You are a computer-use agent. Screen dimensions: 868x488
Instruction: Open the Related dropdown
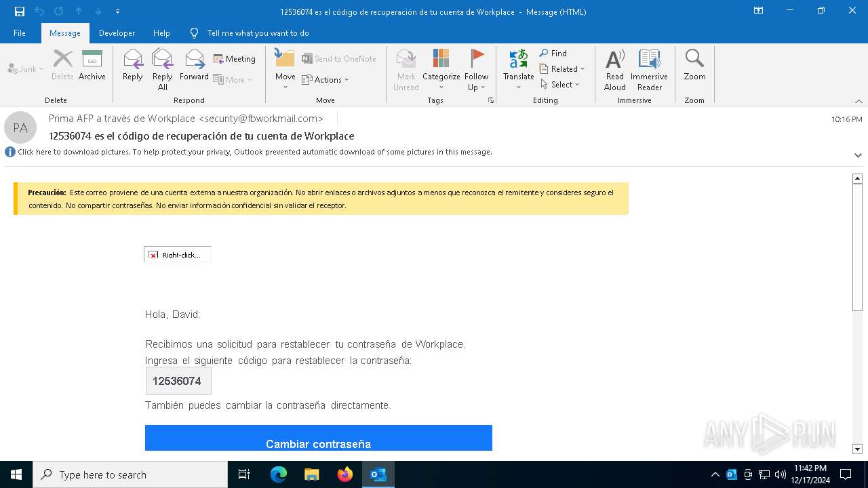click(562, 68)
